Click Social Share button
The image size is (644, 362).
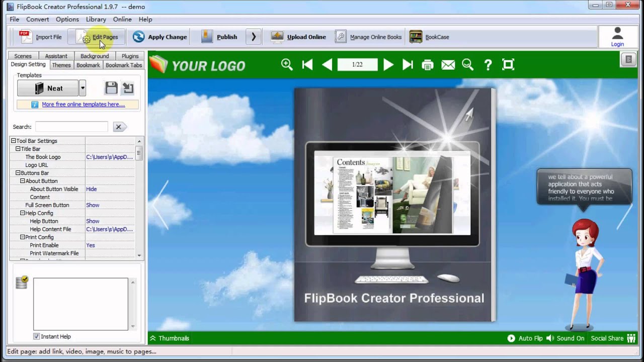(x=613, y=338)
